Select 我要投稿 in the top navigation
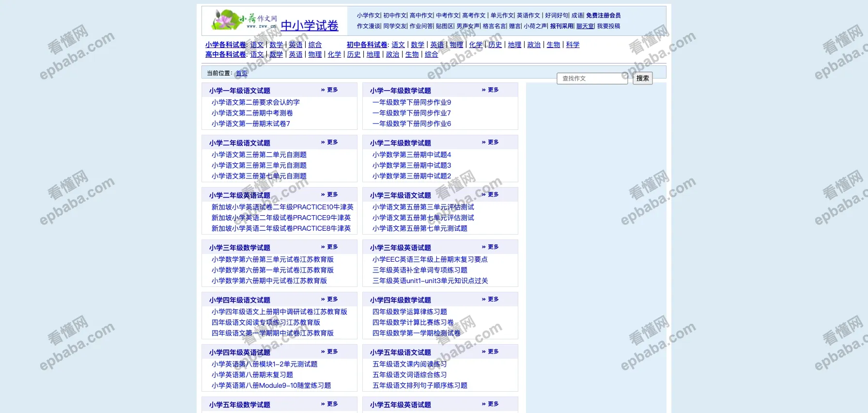This screenshot has height=413, width=868. pos(608,26)
